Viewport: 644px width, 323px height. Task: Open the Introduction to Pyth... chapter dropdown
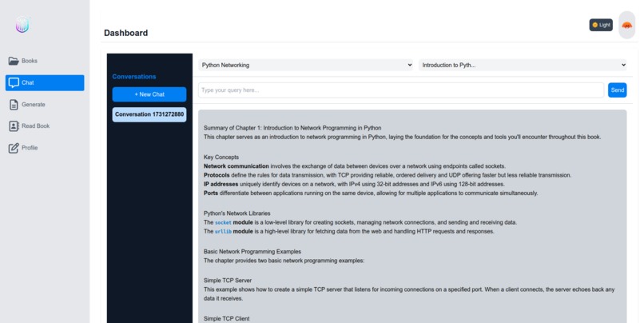point(523,65)
